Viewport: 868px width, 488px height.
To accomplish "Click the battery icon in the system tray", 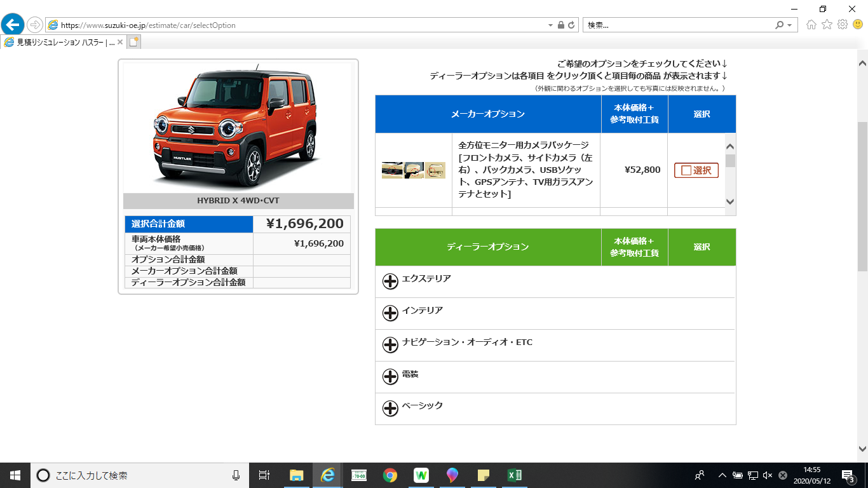I will (x=738, y=475).
